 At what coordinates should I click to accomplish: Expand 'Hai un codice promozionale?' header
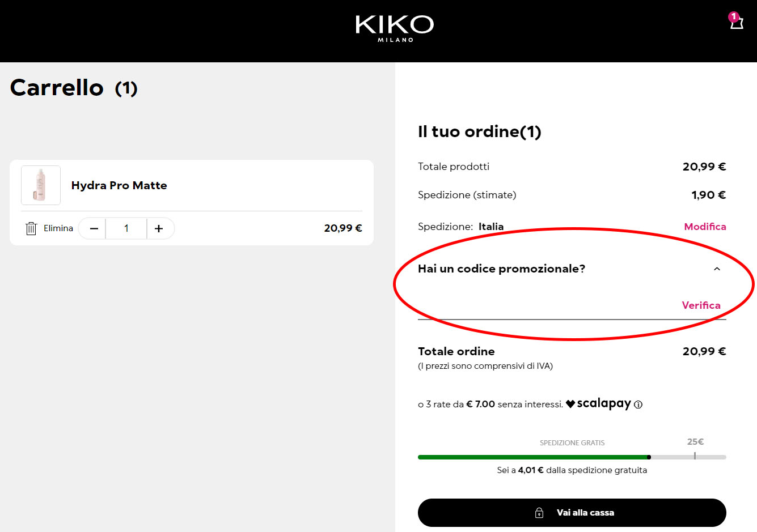(x=501, y=269)
